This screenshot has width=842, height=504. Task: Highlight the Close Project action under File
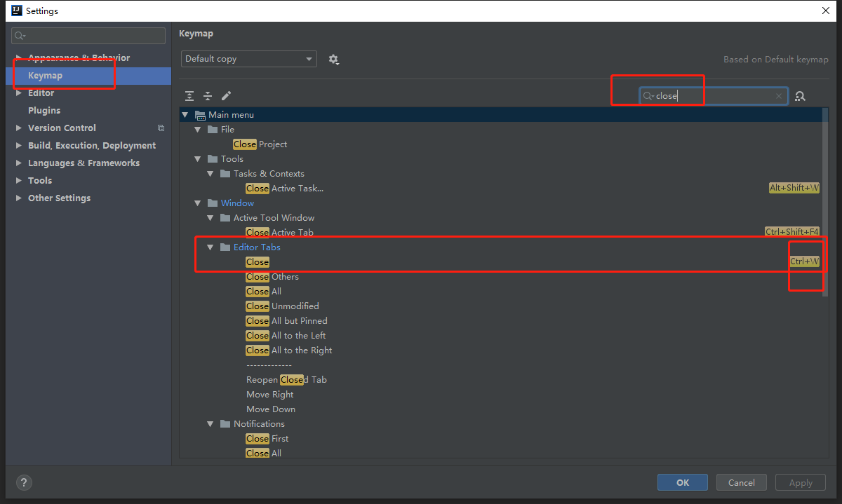click(x=260, y=144)
